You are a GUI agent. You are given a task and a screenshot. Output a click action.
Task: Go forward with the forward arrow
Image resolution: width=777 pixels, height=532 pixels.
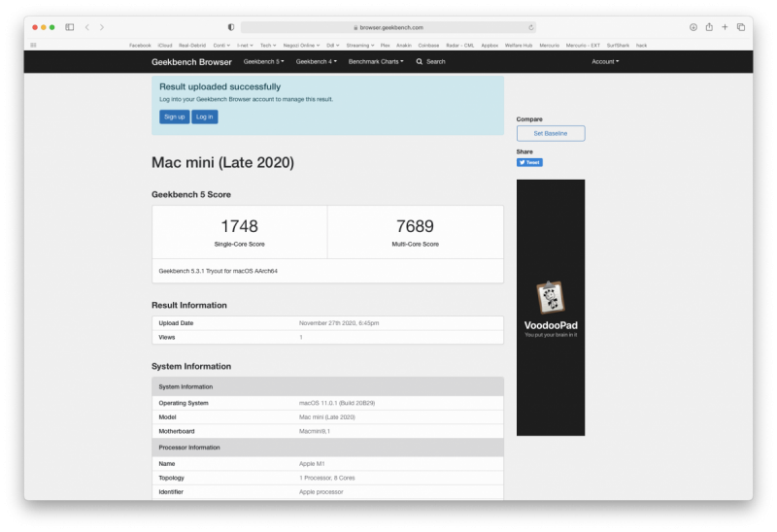click(x=102, y=27)
